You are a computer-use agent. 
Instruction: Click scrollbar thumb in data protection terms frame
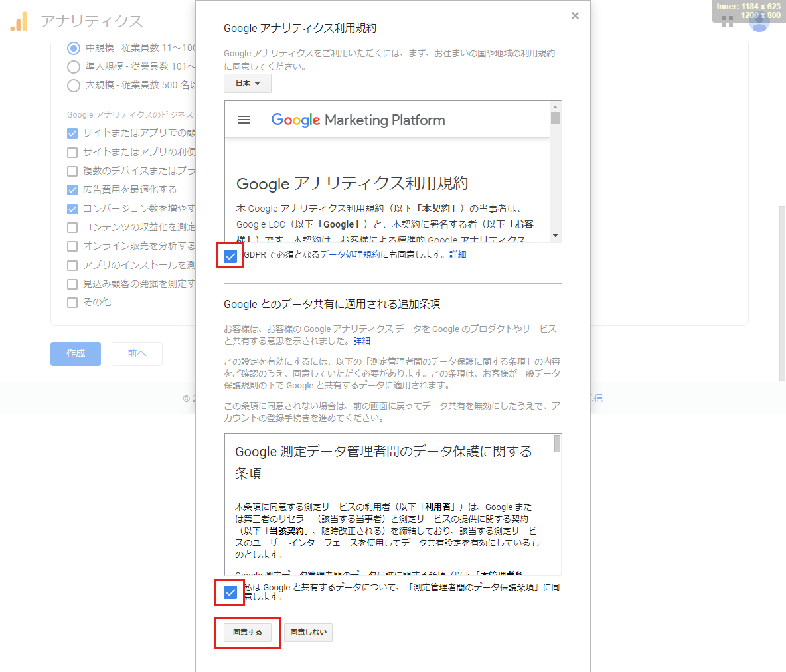[557, 444]
